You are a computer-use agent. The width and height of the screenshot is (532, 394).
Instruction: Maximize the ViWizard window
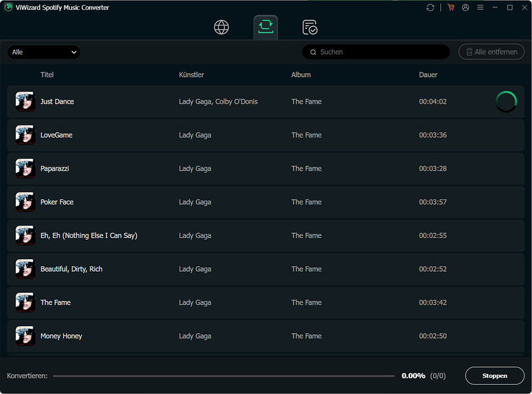[509, 7]
